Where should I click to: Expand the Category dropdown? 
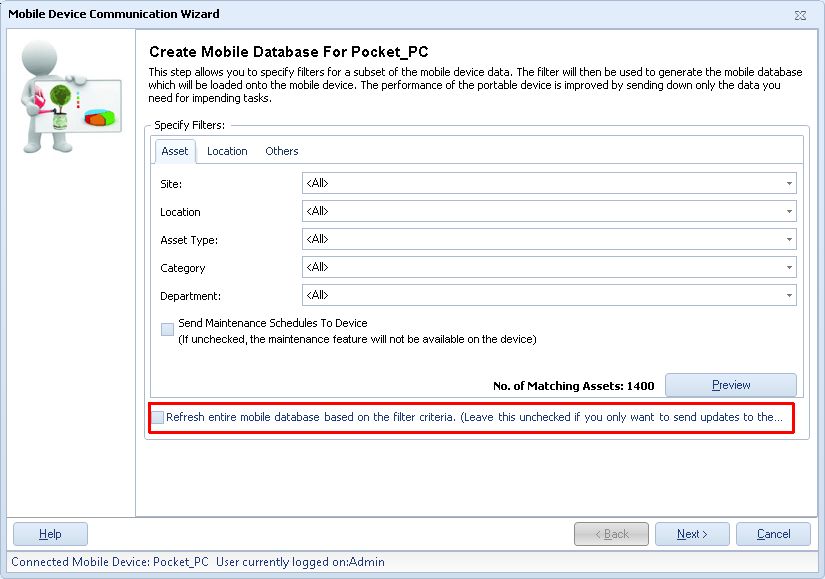point(788,267)
